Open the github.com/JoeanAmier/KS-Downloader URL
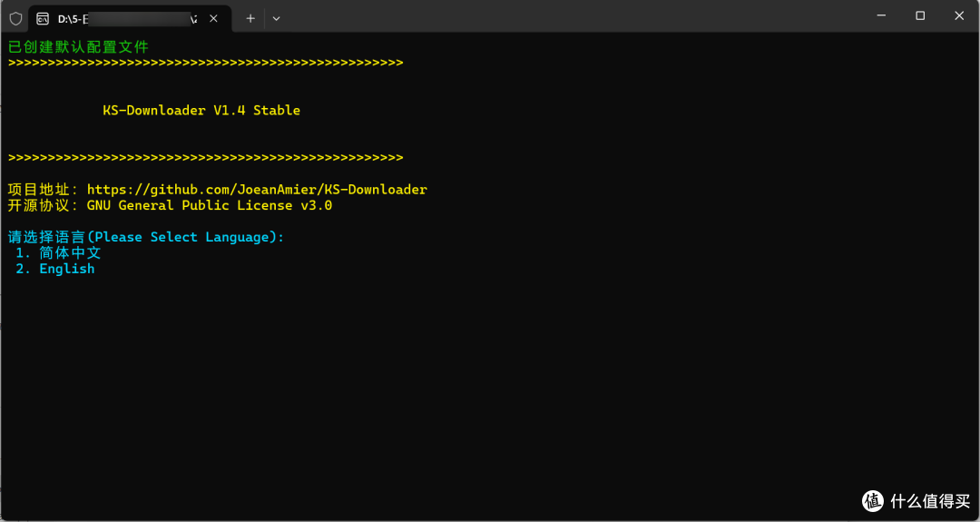Image resolution: width=980 pixels, height=522 pixels. [x=257, y=190]
